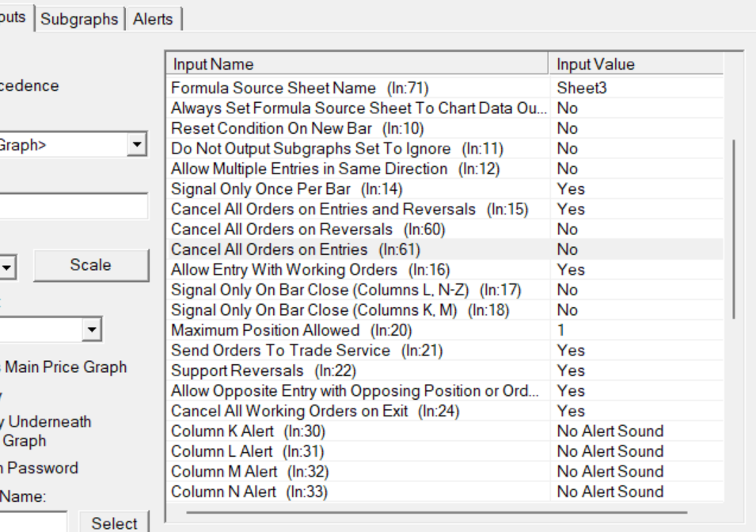Click the Sheet3 input value
The image size is (756, 532).
[x=582, y=88]
